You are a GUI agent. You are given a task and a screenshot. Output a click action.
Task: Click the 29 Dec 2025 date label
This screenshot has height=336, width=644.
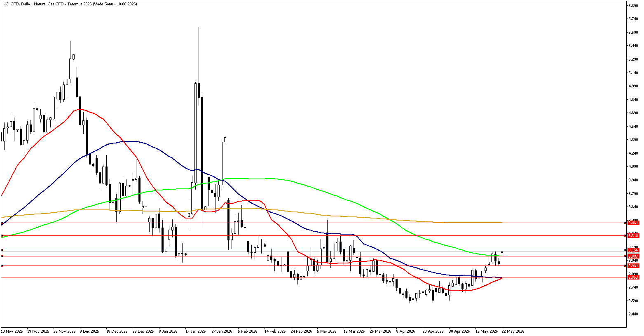143,331
